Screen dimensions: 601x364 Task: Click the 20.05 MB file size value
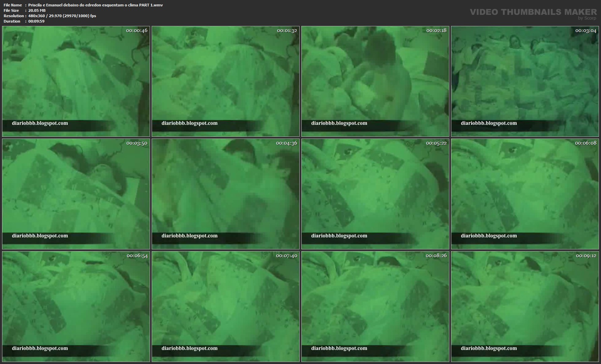point(37,10)
